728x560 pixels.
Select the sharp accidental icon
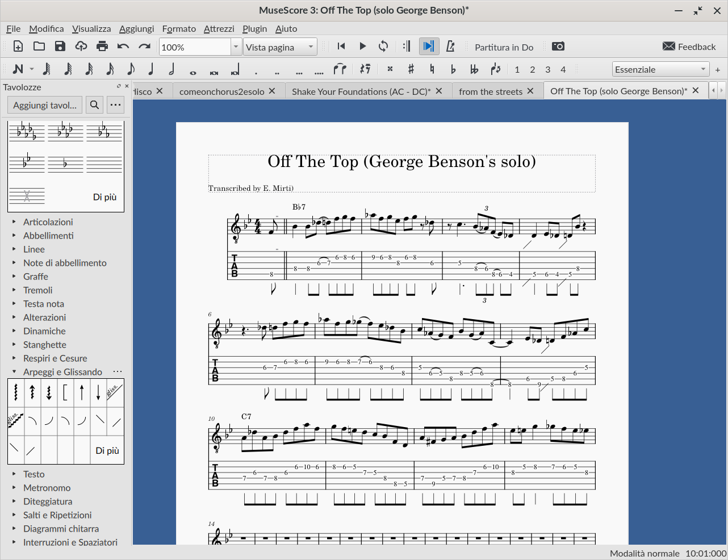point(411,69)
